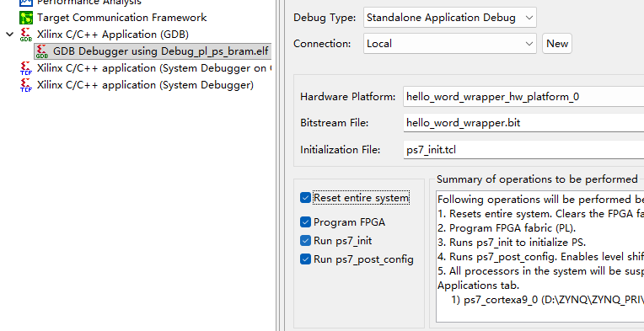Click the Hardware Platform field

pos(523,97)
